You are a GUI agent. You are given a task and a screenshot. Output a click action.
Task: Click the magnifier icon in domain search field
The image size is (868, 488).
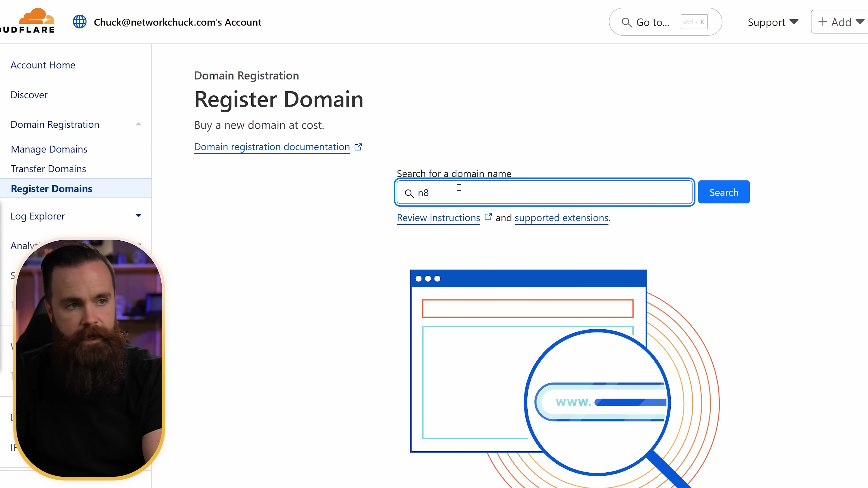409,193
